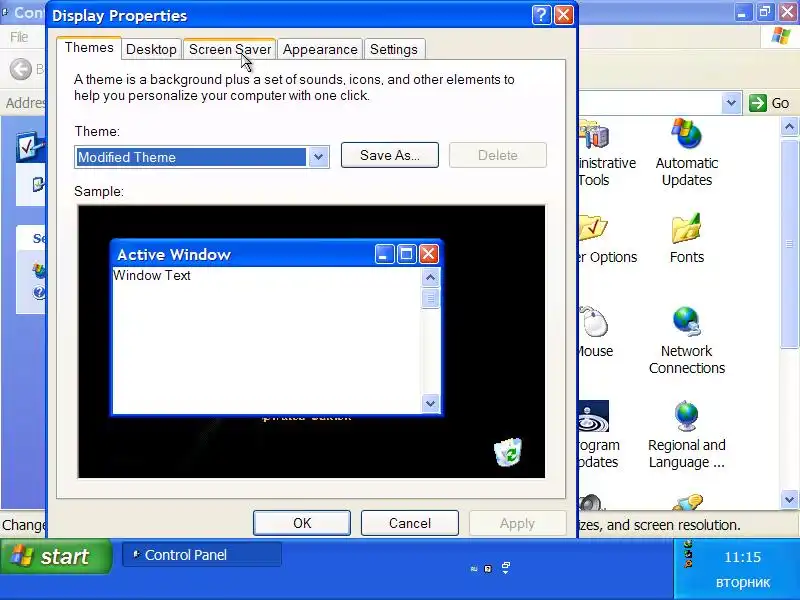Click the sample window's scroll up arrow

coord(430,278)
